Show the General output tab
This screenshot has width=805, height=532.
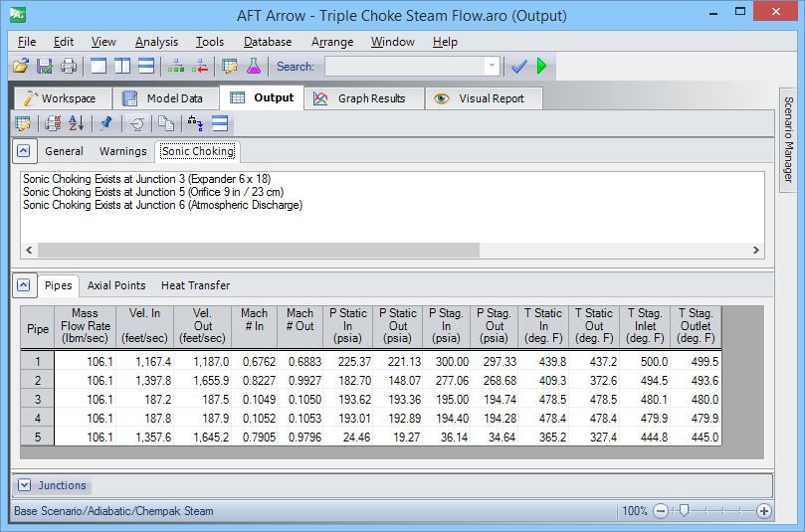click(64, 151)
